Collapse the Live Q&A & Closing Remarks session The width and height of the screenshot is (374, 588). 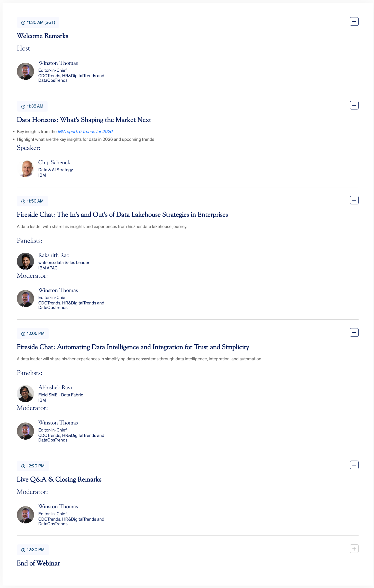[x=354, y=465]
